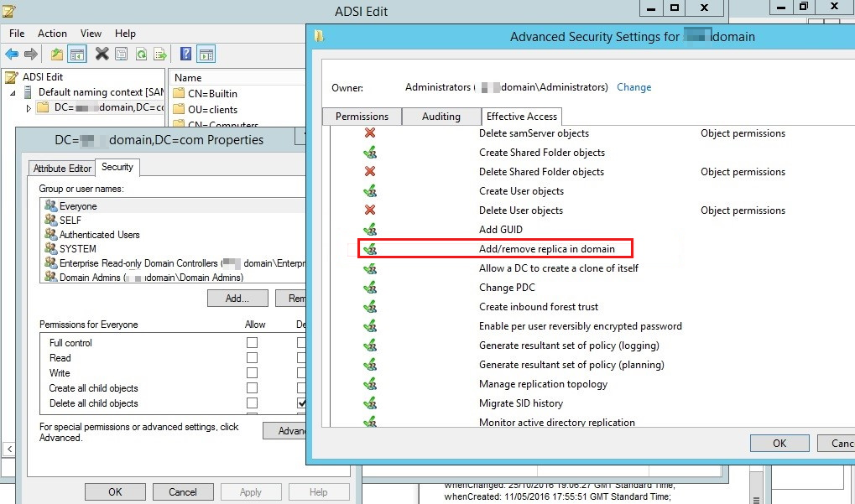
Task: Click OK in Advanced Security Settings
Action: coord(779,443)
